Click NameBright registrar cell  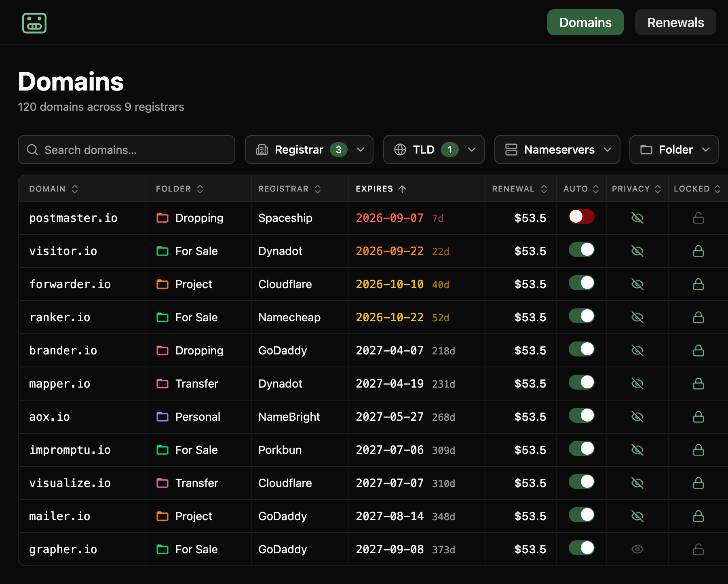click(x=289, y=417)
